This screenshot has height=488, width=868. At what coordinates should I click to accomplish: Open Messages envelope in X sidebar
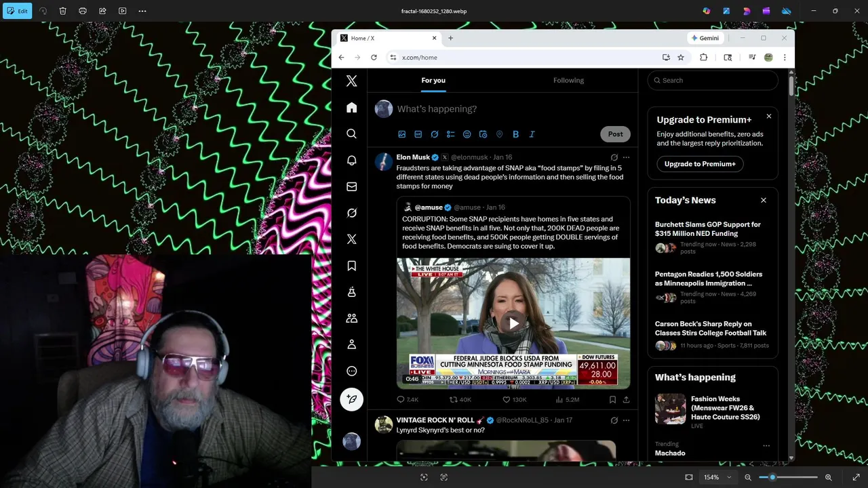click(x=351, y=186)
